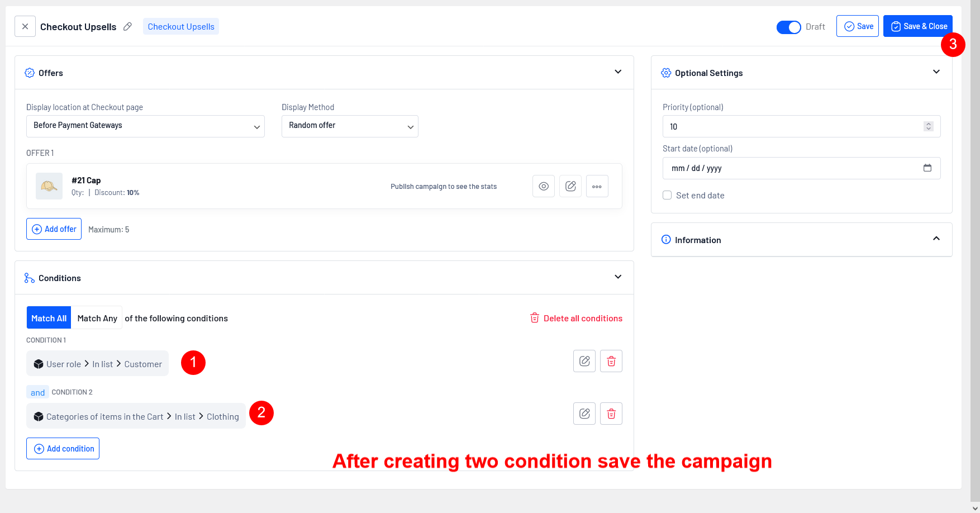Click the Add condition button
980x513 pixels.
click(x=63, y=449)
